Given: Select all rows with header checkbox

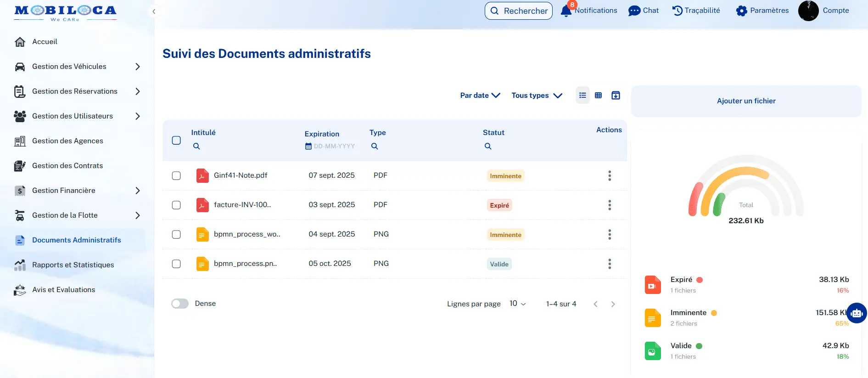Looking at the screenshot, I should 176,141.
